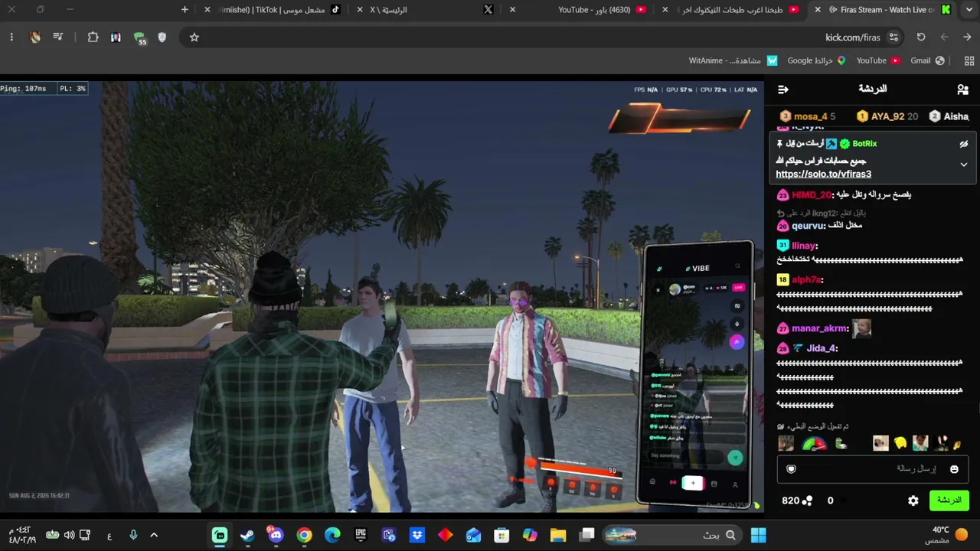Open site information icon in address bar
The width and height of the screenshot is (980, 551).
[x=893, y=37]
